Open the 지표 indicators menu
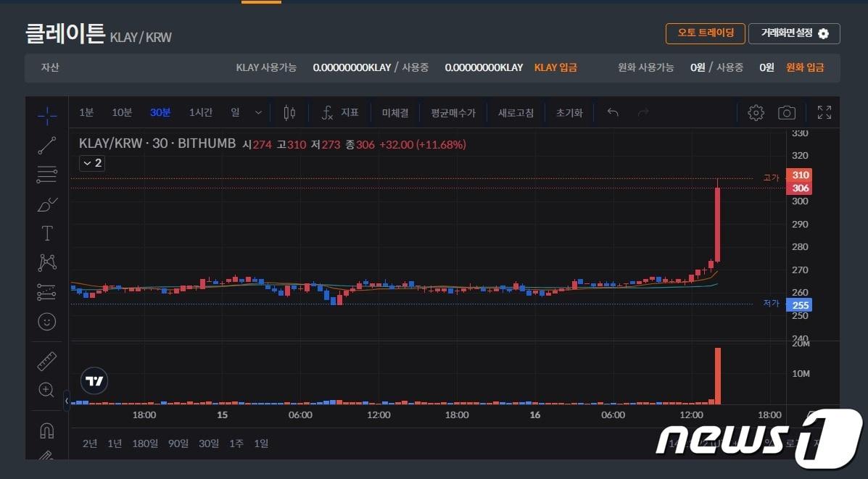Screen dimensions: 868x479 tap(340, 113)
